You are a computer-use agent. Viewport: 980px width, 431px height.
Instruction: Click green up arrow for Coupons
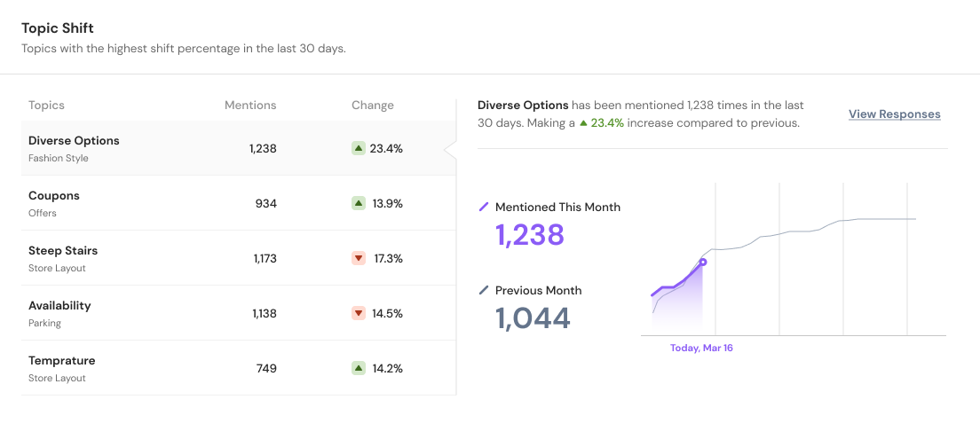(x=359, y=203)
